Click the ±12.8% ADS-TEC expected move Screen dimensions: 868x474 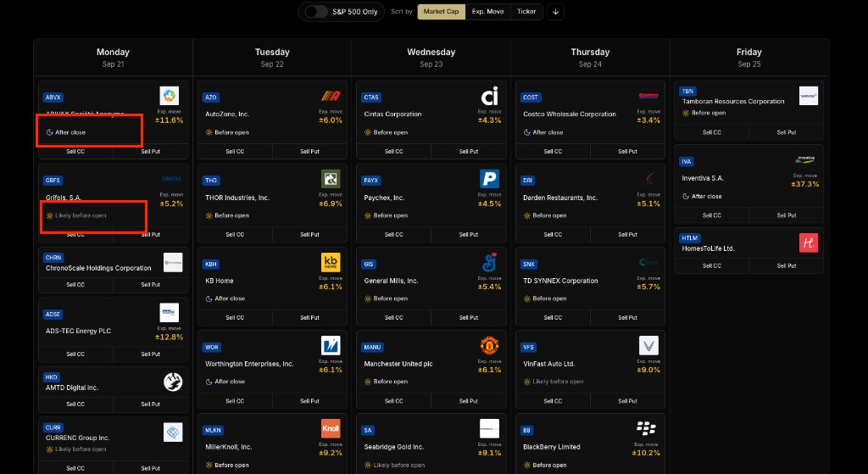(169, 337)
